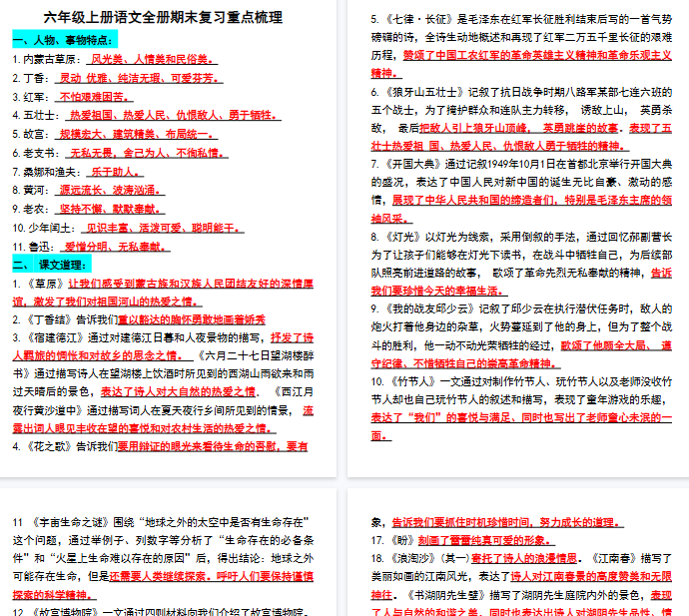Click the answer 乐于助人
689x616 pixels.
point(115,172)
